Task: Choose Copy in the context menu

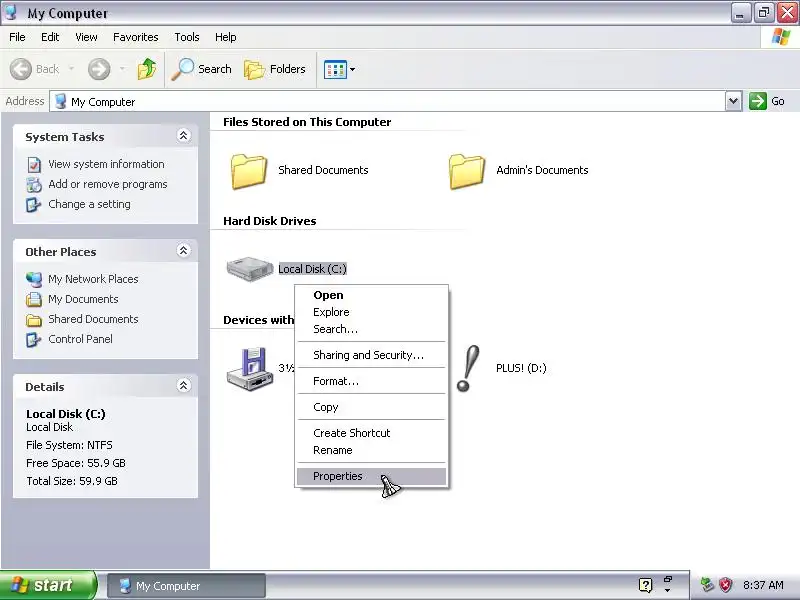Action: click(371, 407)
